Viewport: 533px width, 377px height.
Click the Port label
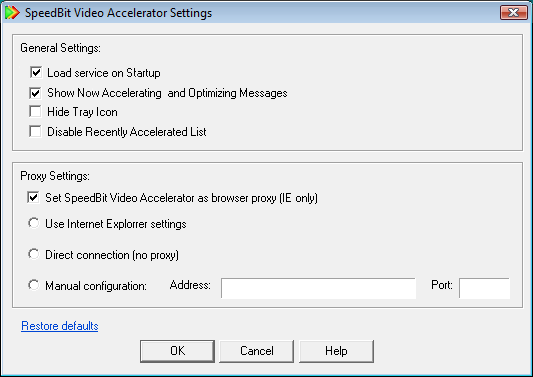442,285
